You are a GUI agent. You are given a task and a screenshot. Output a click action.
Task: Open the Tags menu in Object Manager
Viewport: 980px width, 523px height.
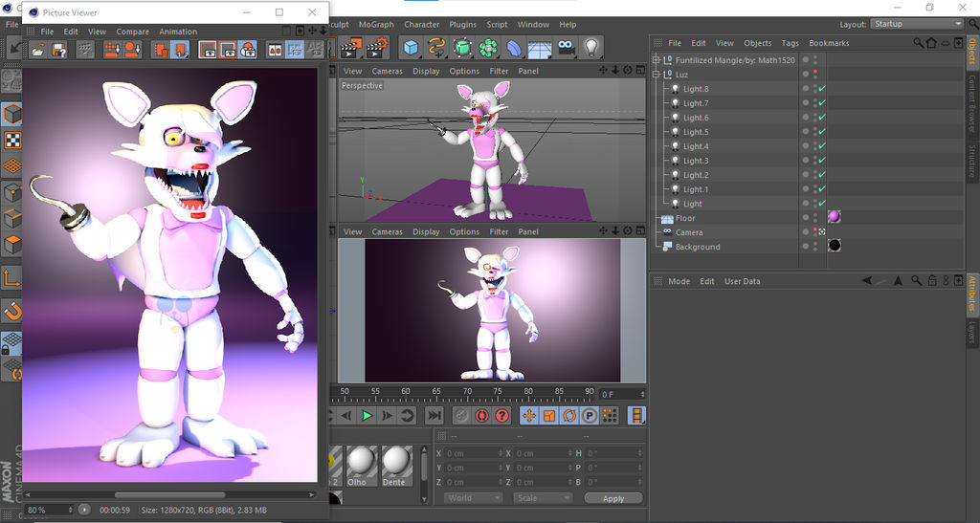click(x=790, y=43)
